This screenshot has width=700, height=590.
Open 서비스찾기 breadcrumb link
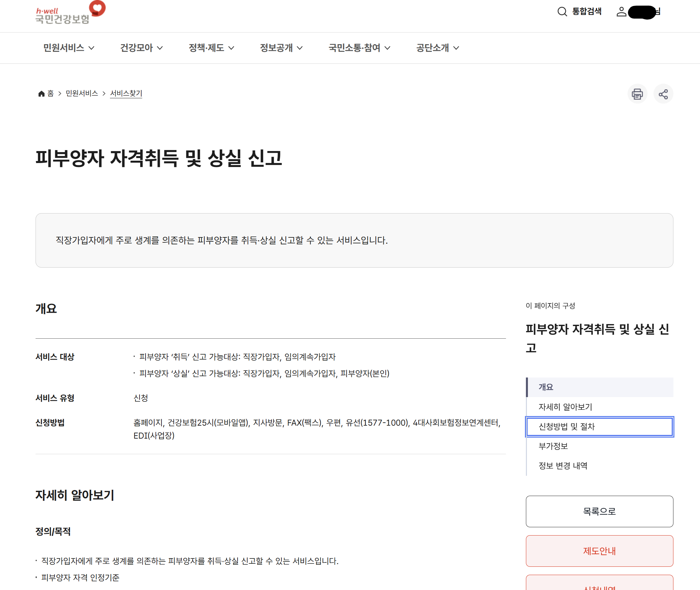point(126,93)
